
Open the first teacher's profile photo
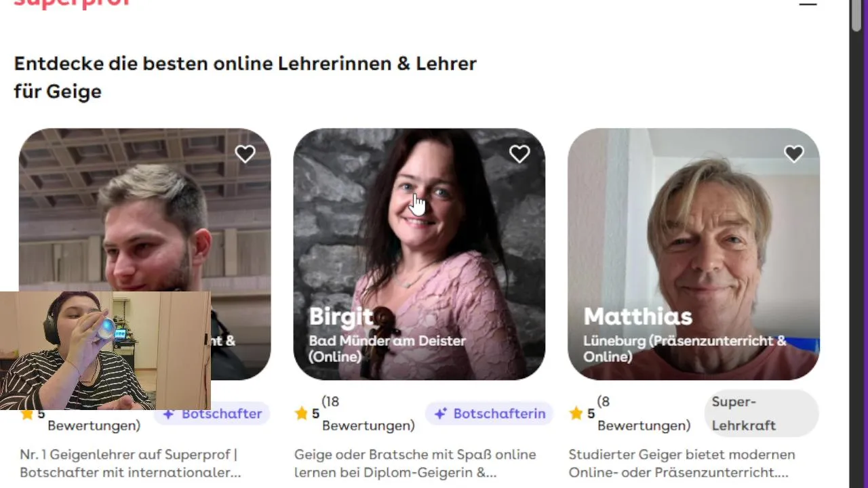pos(144,210)
